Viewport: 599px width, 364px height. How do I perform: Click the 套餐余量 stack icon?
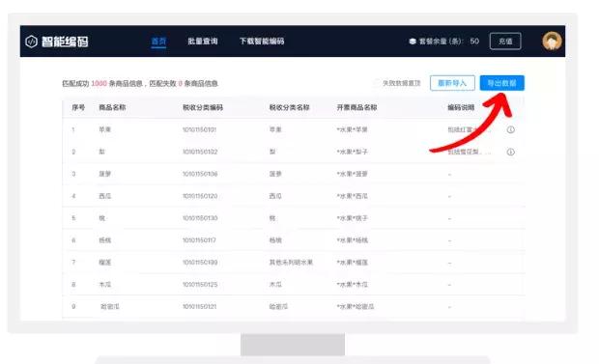pos(413,42)
